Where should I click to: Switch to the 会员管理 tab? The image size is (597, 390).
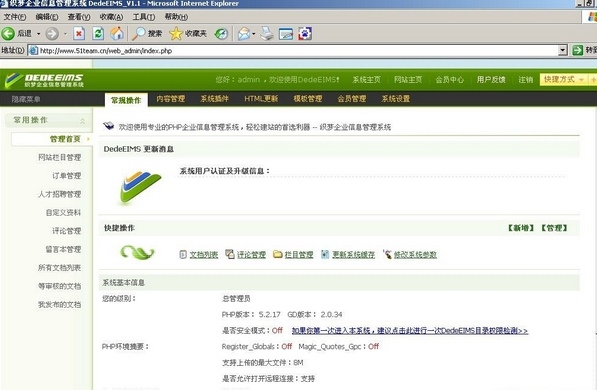pos(352,99)
